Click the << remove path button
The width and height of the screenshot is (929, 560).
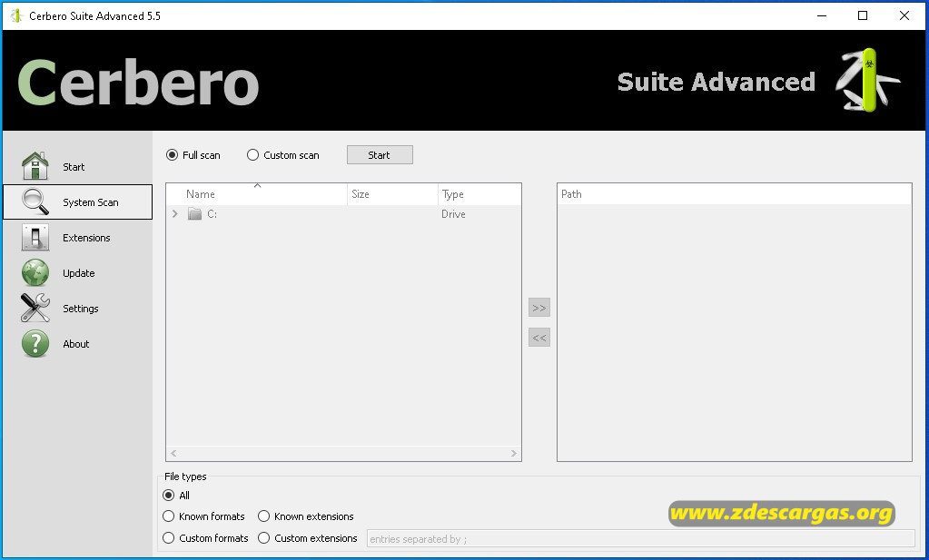[539, 338]
